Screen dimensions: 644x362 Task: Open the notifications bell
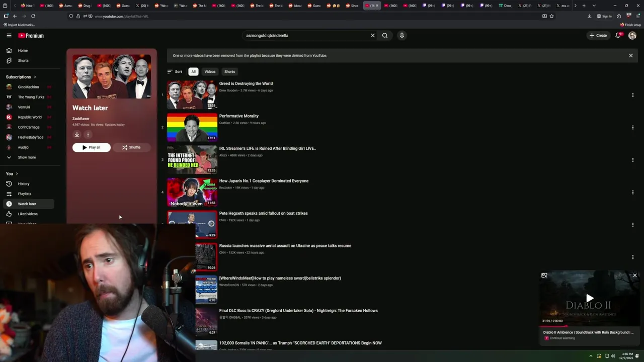[618, 36]
